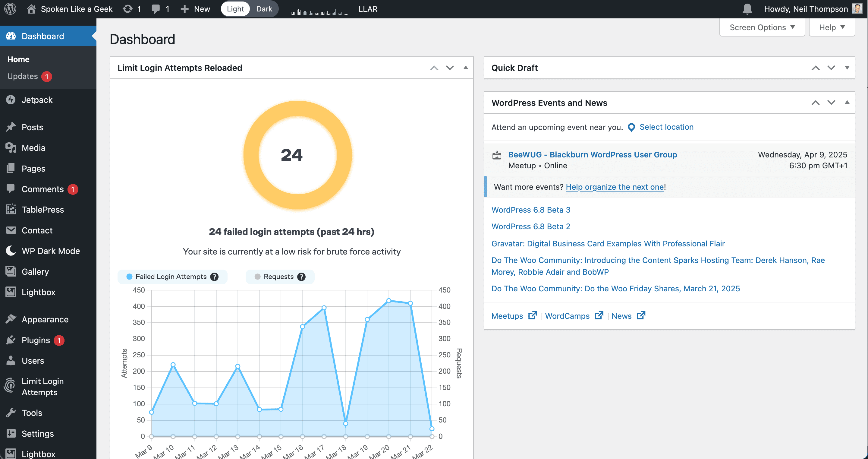
Task: Open the News external link
Action: tap(628, 316)
